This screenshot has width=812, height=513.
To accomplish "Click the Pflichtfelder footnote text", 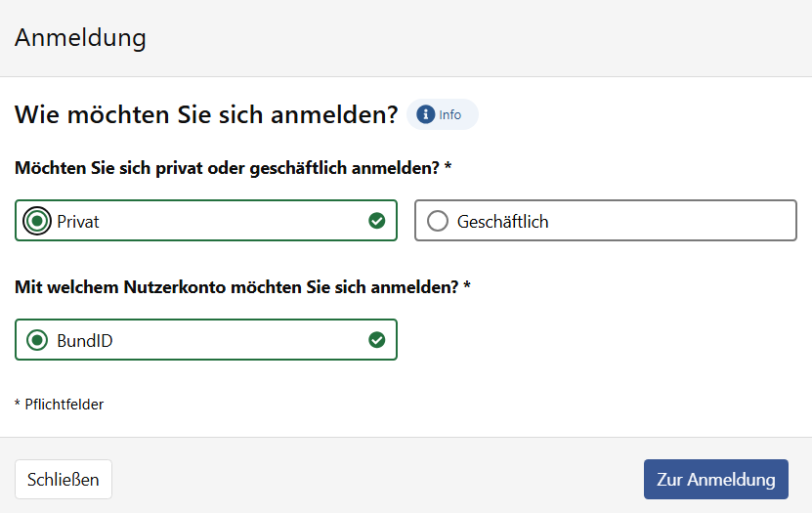I will [x=64, y=404].
